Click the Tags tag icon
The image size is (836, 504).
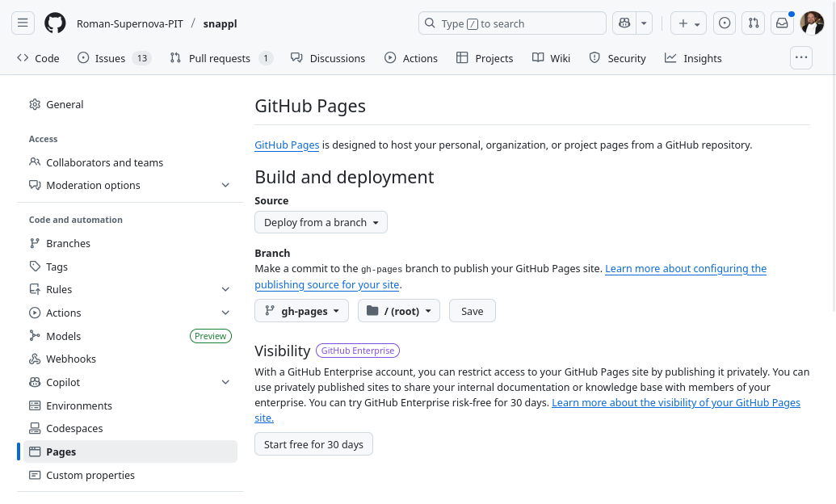[x=35, y=266]
